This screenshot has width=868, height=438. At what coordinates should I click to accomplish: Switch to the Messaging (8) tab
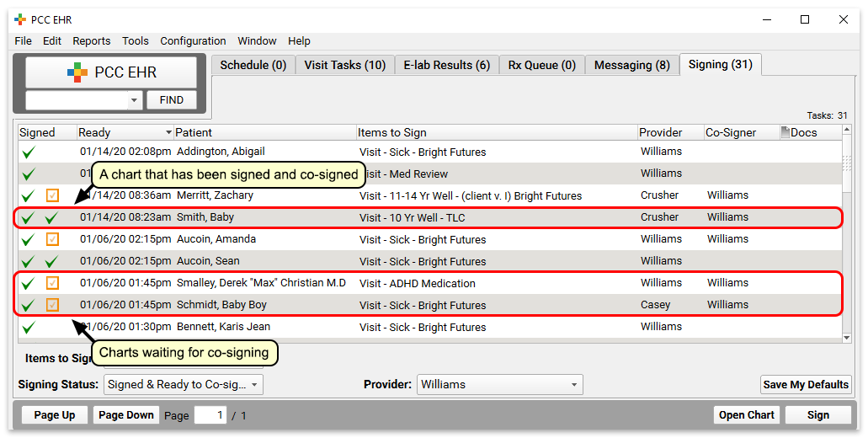pos(631,65)
